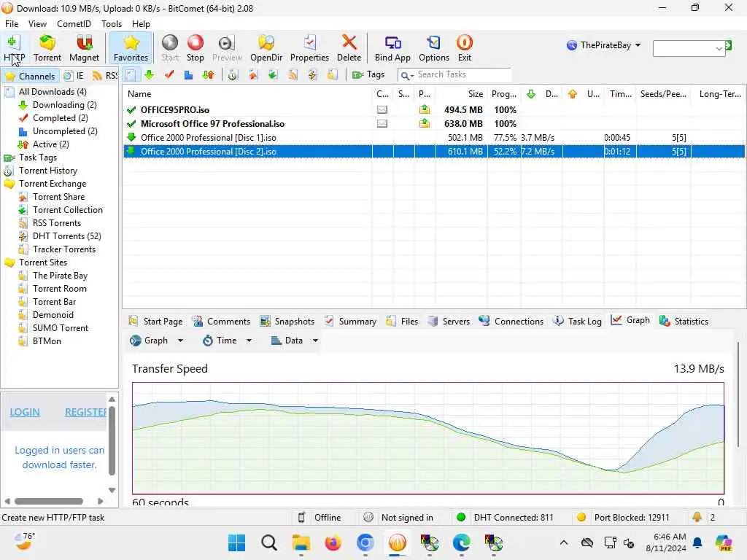Switch to the Channels sidebar tab
The image size is (747, 560).
(x=31, y=76)
